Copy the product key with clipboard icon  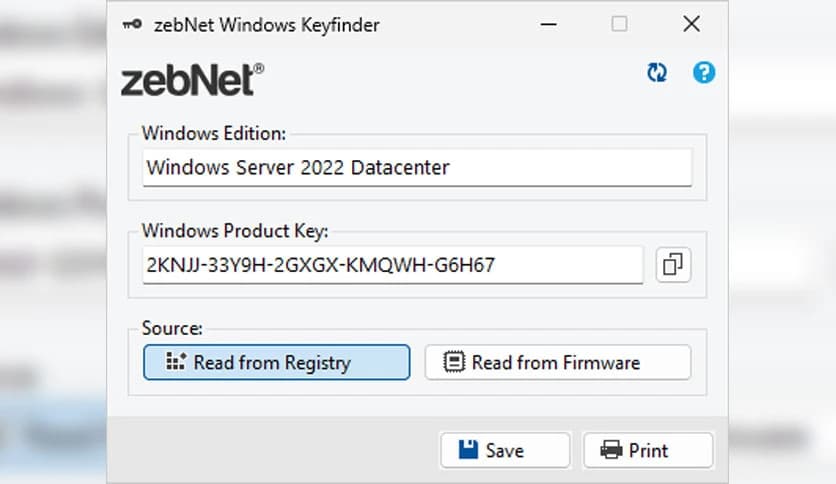tap(673, 264)
